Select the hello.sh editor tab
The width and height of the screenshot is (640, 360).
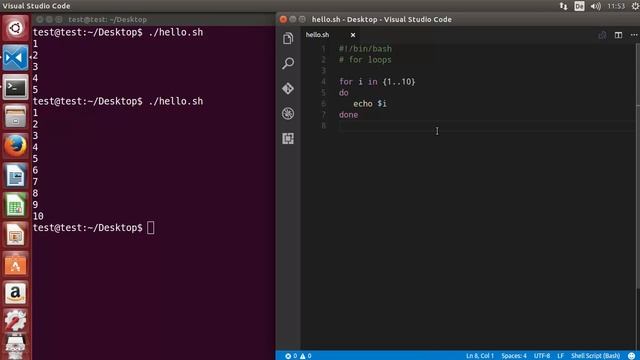(318, 35)
